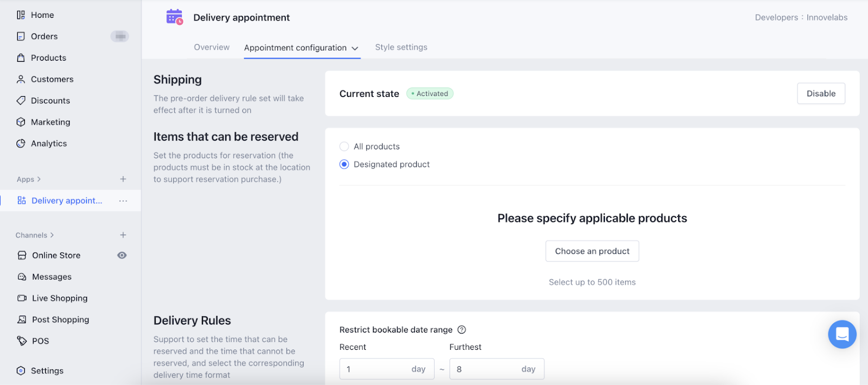Click the Choose an product button
The height and width of the screenshot is (385, 868).
click(x=592, y=251)
